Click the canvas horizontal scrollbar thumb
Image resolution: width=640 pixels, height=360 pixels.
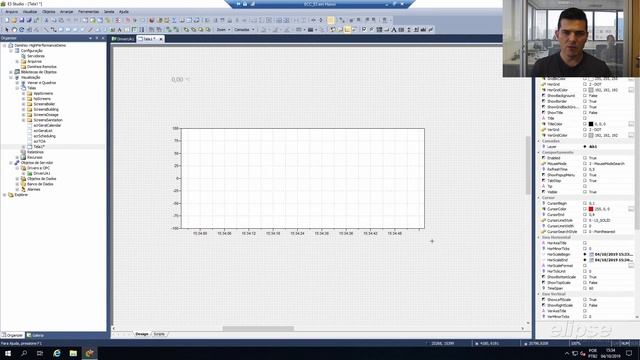[258, 328]
